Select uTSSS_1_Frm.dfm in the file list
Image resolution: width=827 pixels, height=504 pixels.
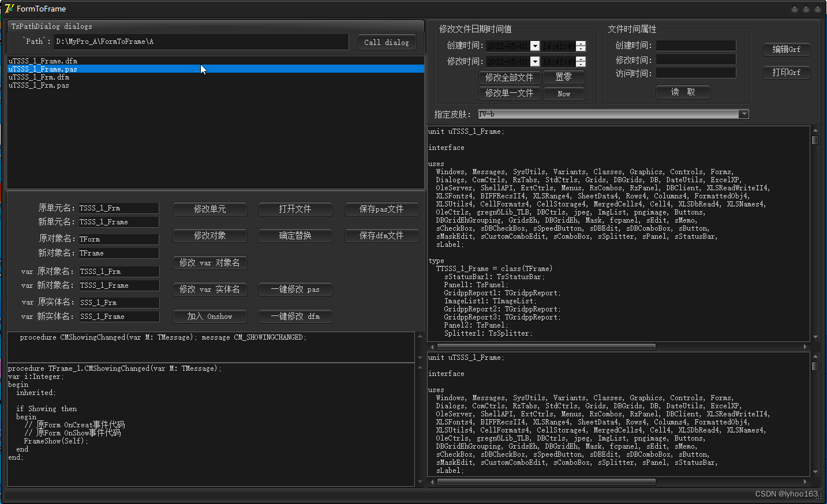click(39, 77)
